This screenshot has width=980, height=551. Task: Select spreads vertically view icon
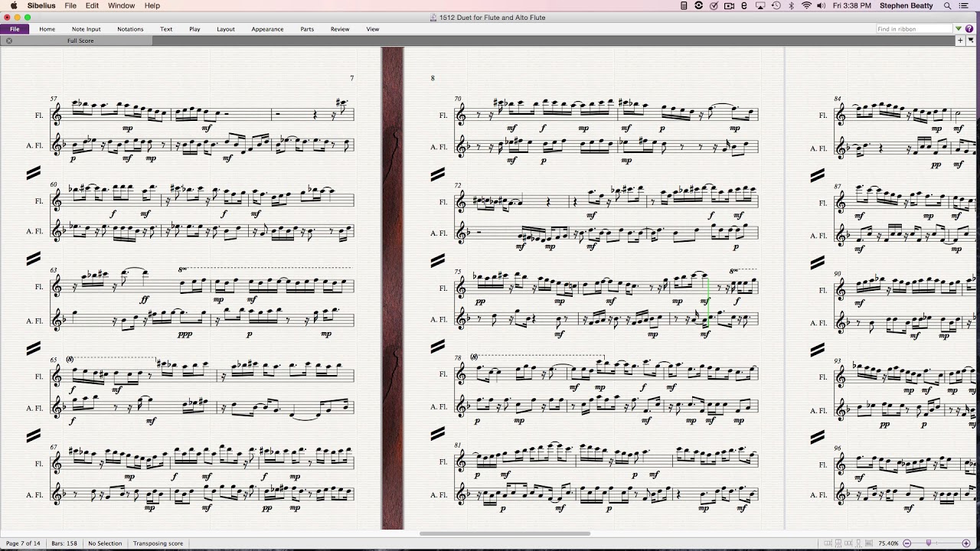(x=838, y=543)
